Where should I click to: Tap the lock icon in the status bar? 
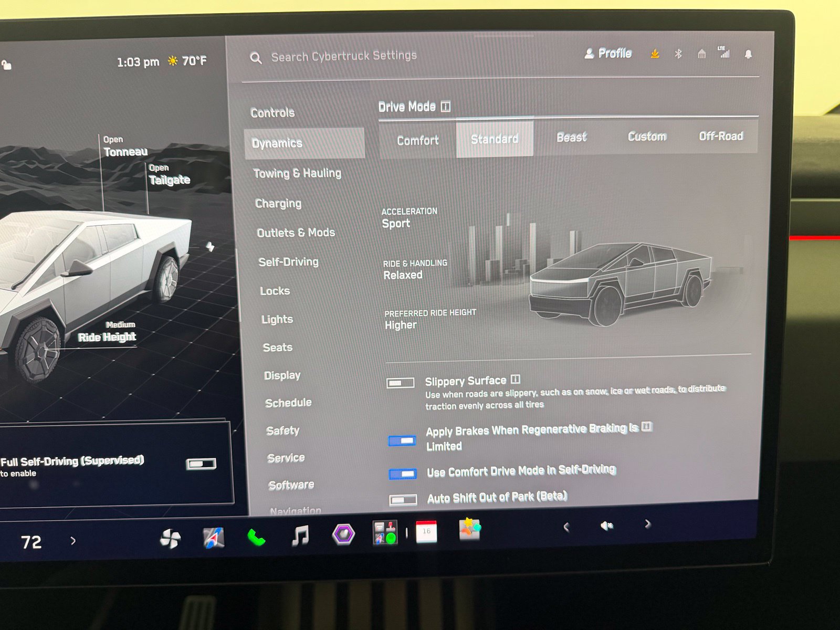pos(6,65)
